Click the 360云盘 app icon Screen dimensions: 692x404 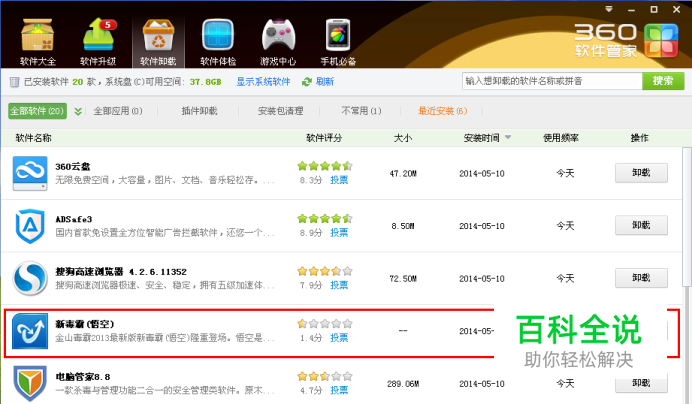click(x=30, y=173)
